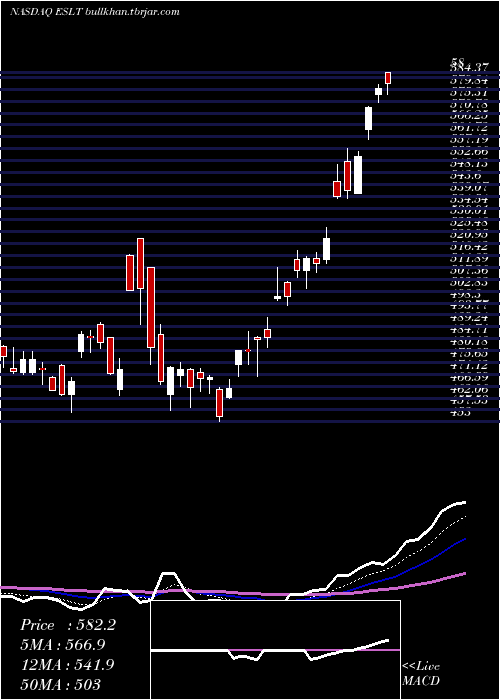Click the 489.24 price axis label
The image size is (500, 700).
tap(469, 319)
